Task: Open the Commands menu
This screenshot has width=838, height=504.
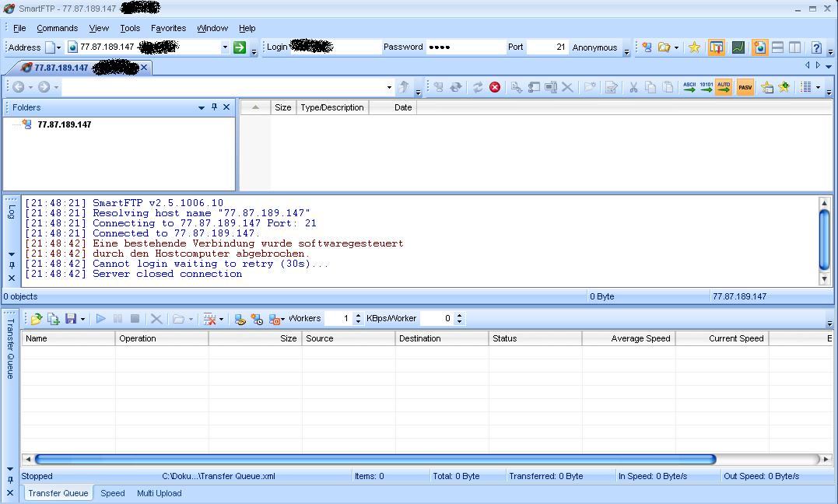Action: [57, 28]
